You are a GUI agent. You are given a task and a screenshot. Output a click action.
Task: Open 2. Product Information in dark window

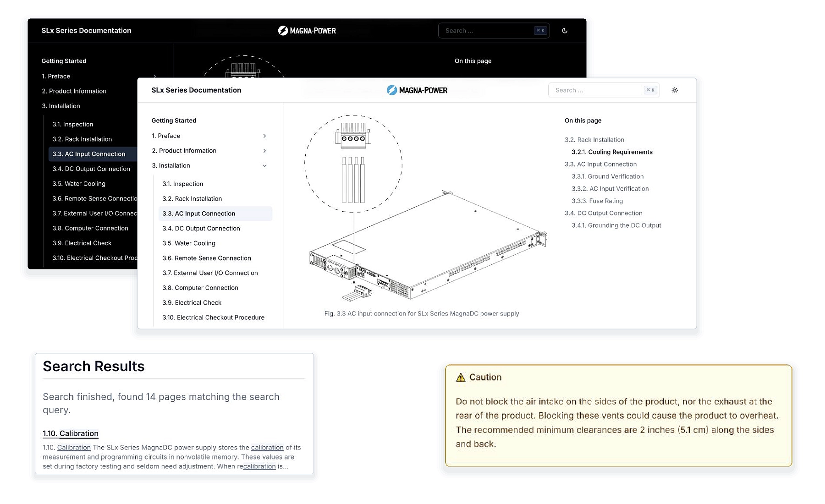tap(74, 91)
